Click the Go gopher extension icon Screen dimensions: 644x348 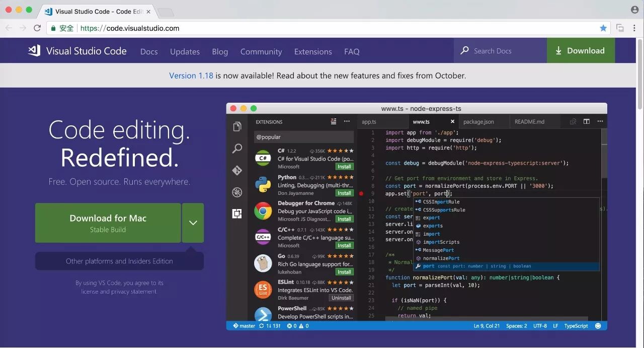click(x=263, y=263)
